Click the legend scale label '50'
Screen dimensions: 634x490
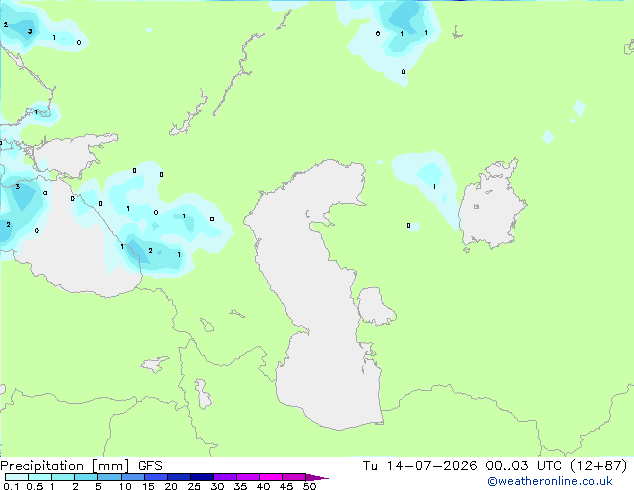pos(310,486)
